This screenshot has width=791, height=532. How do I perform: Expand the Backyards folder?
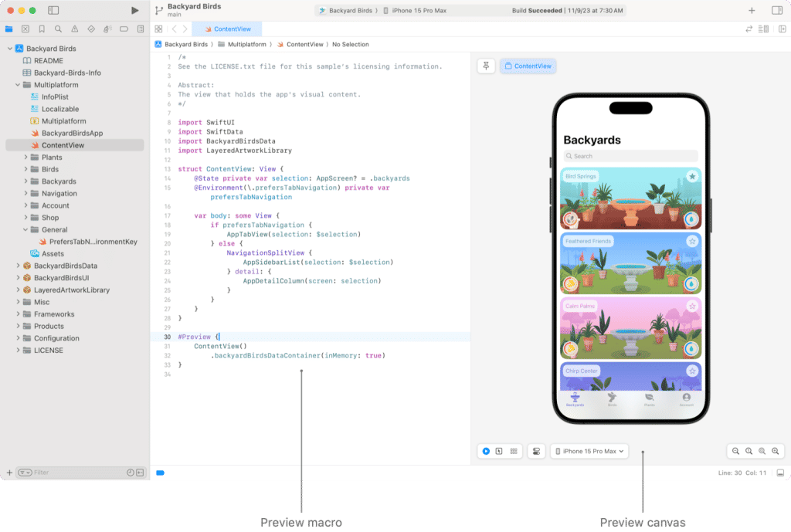point(25,181)
